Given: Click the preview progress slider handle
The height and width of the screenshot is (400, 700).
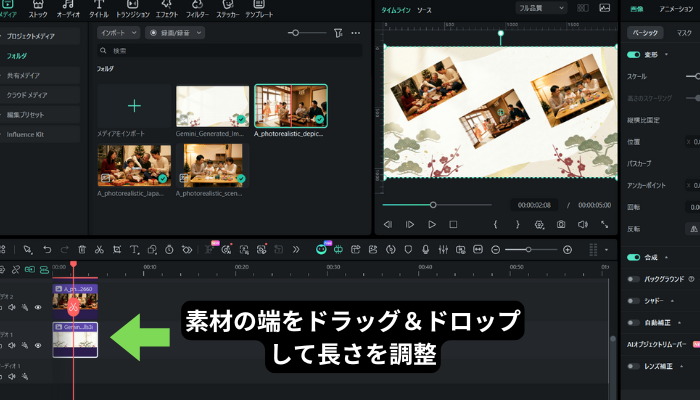Looking at the screenshot, I should pyautogui.click(x=433, y=205).
